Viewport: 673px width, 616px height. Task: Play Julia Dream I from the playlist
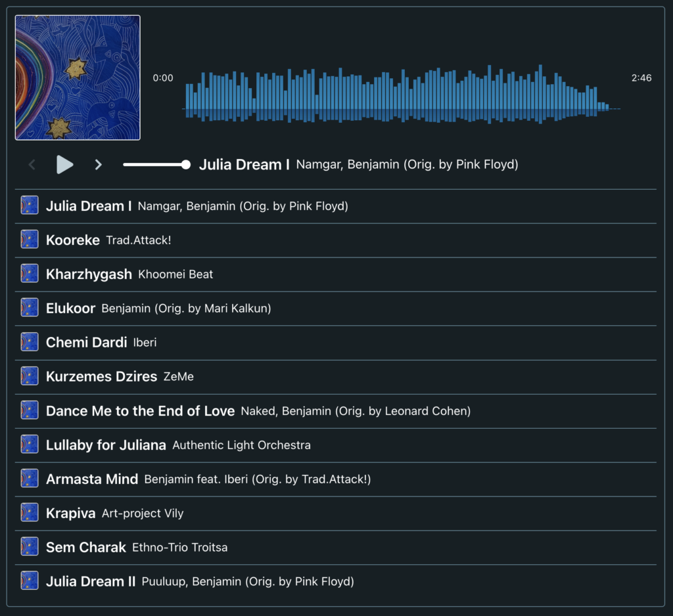tap(89, 206)
